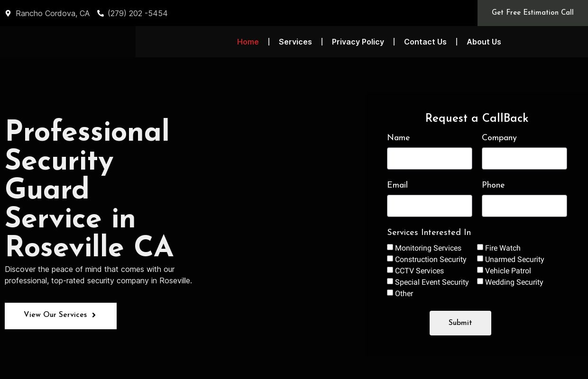Viewport: 588px width, 379px height.
Task: Enable CCTV Services
Action: pyautogui.click(x=390, y=270)
